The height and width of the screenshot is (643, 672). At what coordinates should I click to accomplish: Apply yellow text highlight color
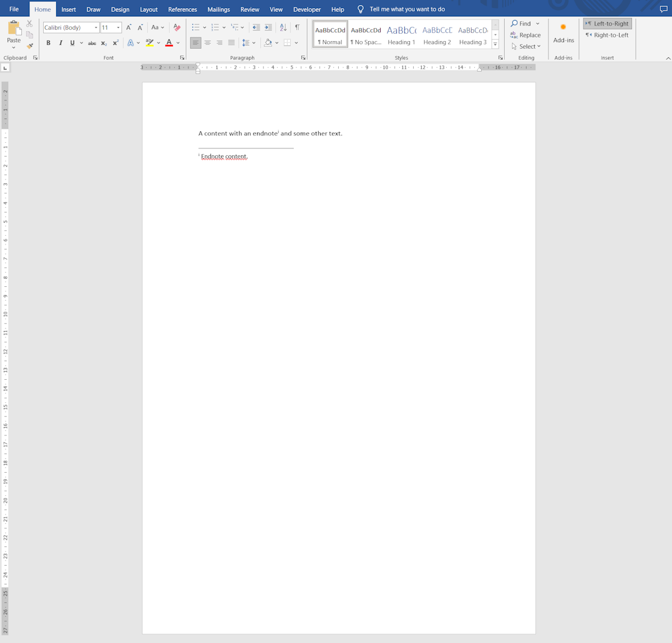point(150,43)
